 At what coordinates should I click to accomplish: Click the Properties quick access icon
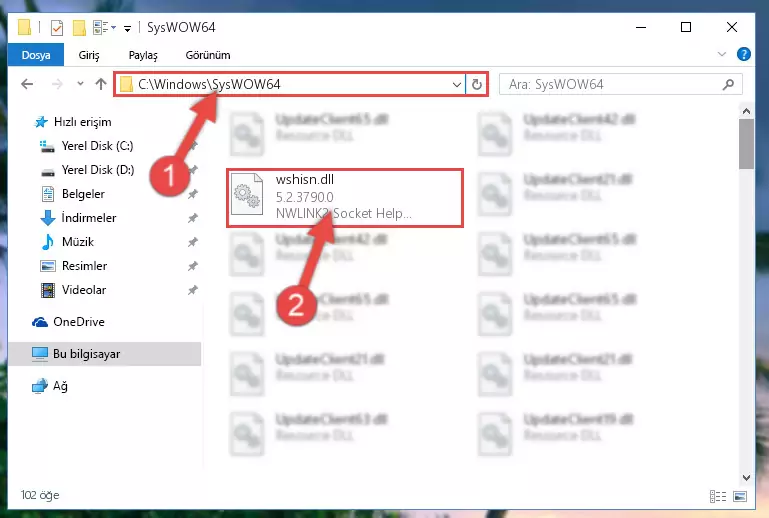[x=57, y=27]
